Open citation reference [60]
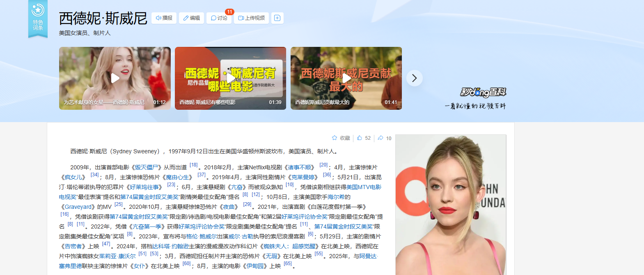The height and width of the screenshot is (275, 644). tap(186, 263)
